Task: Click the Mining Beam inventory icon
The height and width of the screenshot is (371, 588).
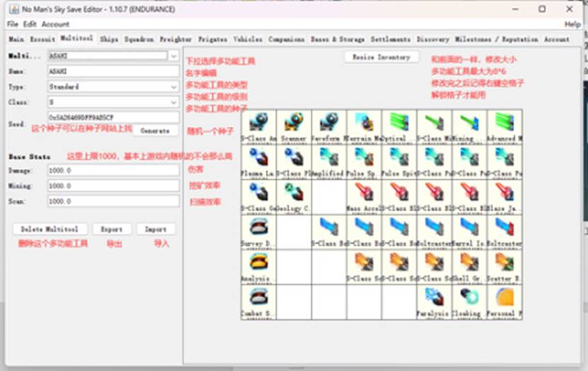Action: 469,126
